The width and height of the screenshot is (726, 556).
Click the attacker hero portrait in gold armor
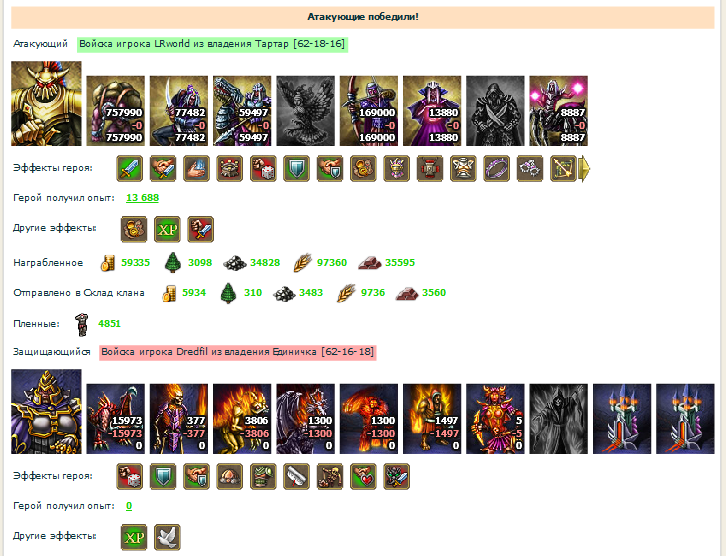[46, 104]
